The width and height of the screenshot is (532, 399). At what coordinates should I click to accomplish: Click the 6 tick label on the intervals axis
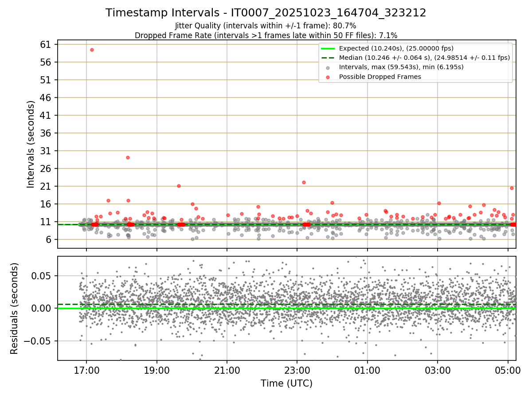pyautogui.click(x=49, y=239)
